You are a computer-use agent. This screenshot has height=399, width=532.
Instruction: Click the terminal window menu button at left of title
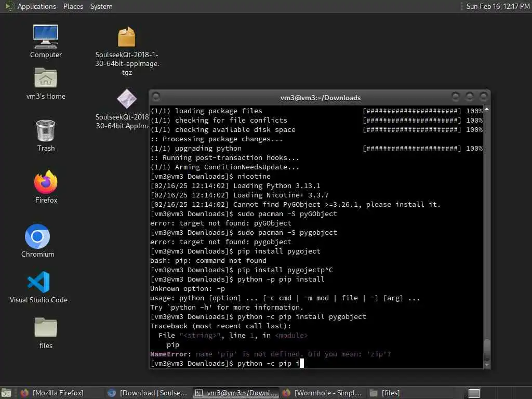pos(156,97)
